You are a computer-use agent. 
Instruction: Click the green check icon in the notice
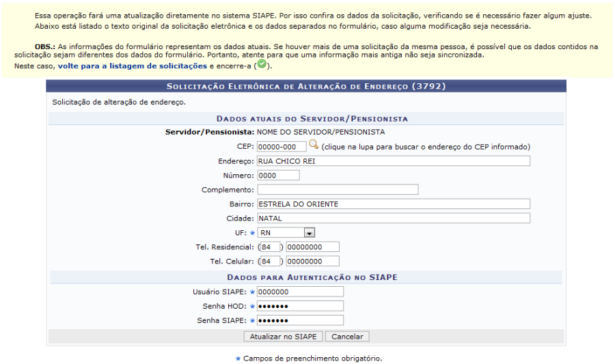pyautogui.click(x=262, y=65)
